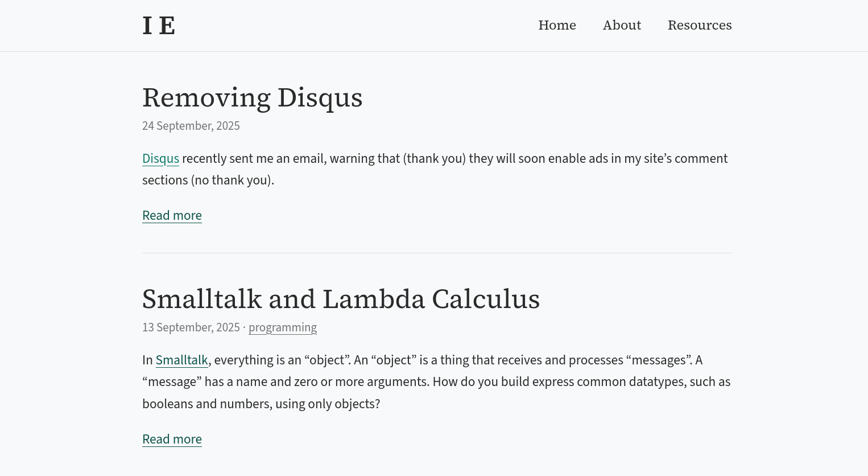Open the About page
Screen dimensions: 868x476
(x=622, y=26)
